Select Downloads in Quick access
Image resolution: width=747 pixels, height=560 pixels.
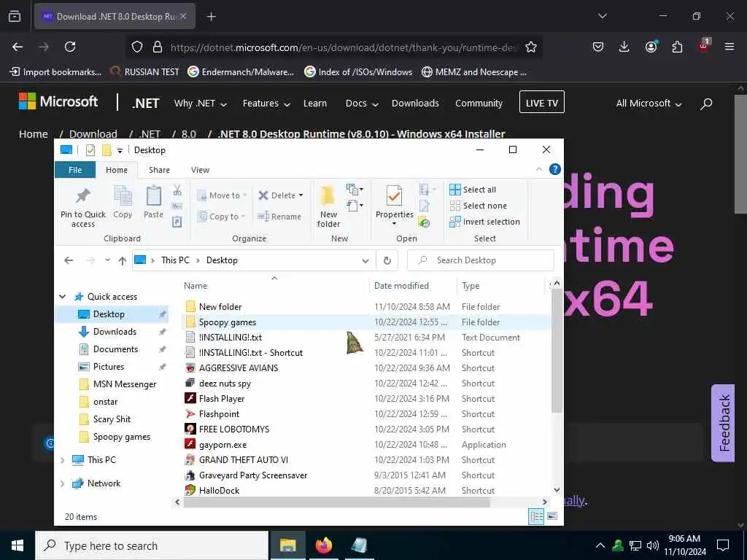pyautogui.click(x=115, y=332)
